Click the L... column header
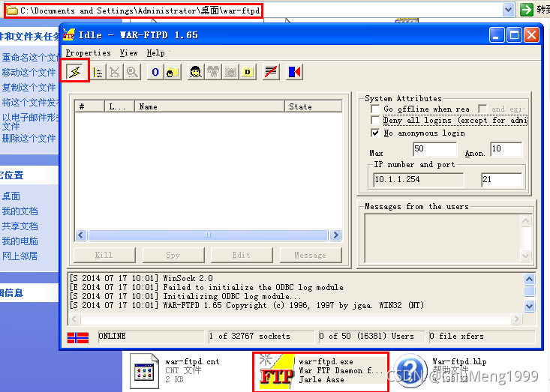 pyautogui.click(x=119, y=106)
